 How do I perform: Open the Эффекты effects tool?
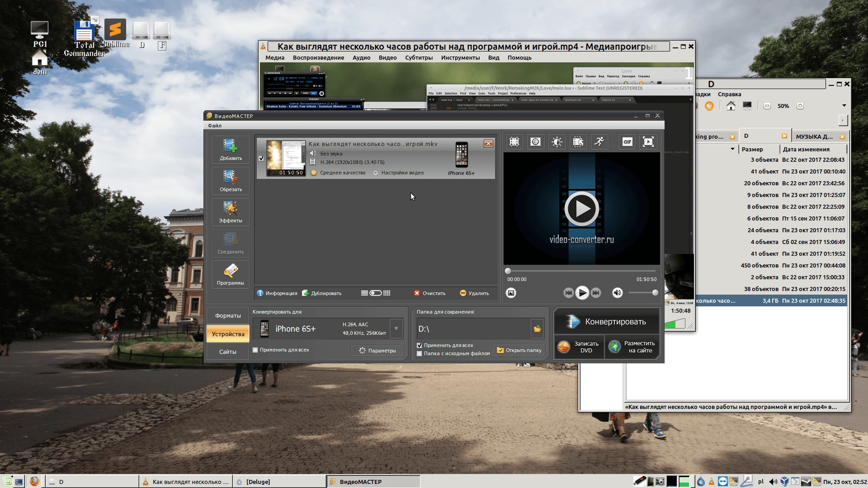pyautogui.click(x=231, y=212)
